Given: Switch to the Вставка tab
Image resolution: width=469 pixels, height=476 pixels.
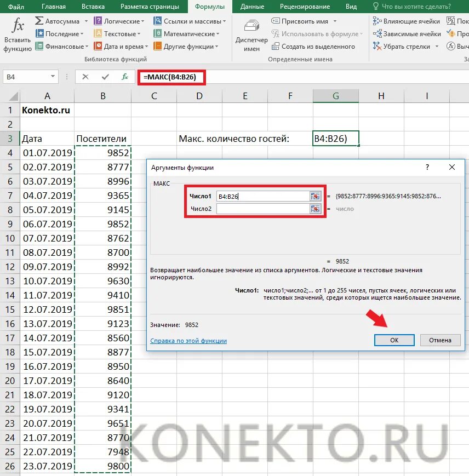Looking at the screenshot, I should coord(93,7).
